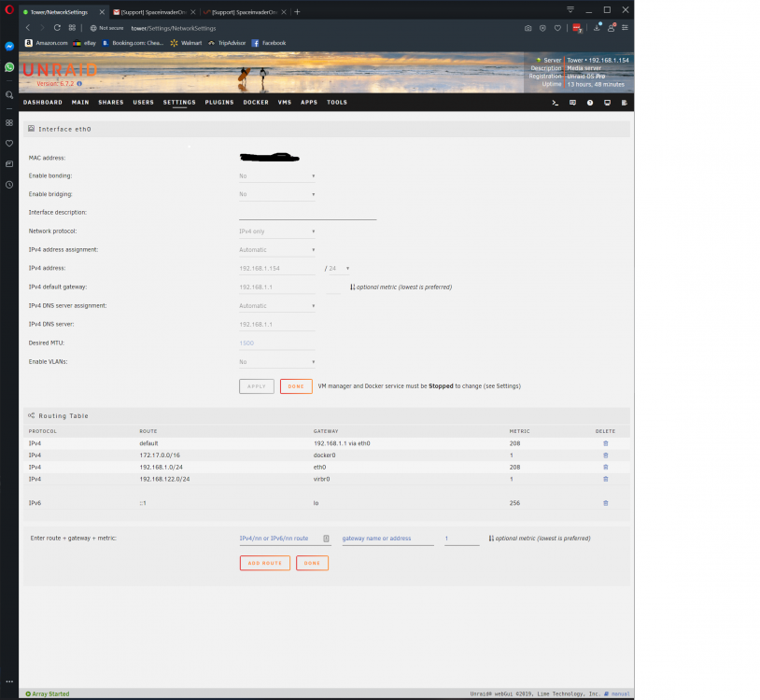Go to the Shares menu
760x700 pixels.
coord(111,103)
